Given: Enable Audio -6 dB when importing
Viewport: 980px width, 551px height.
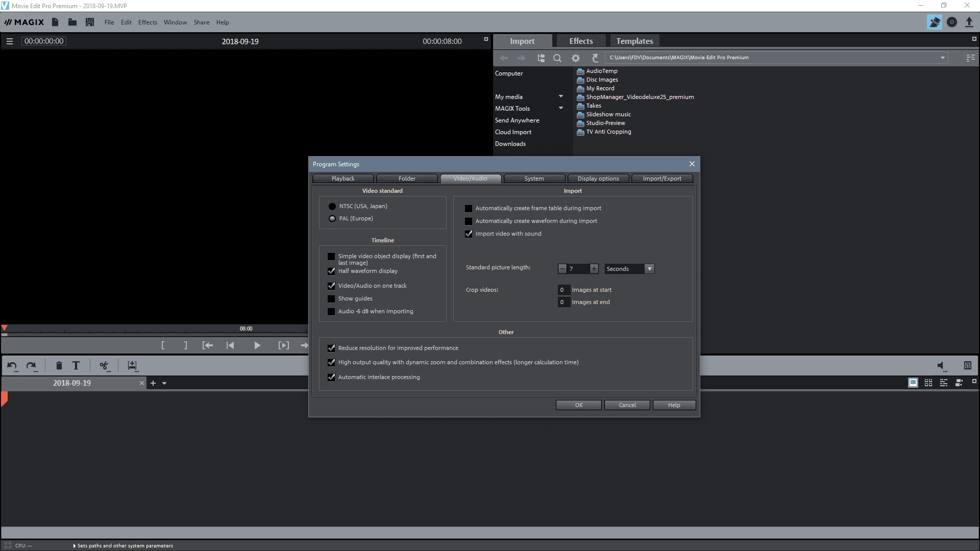Looking at the screenshot, I should [331, 312].
